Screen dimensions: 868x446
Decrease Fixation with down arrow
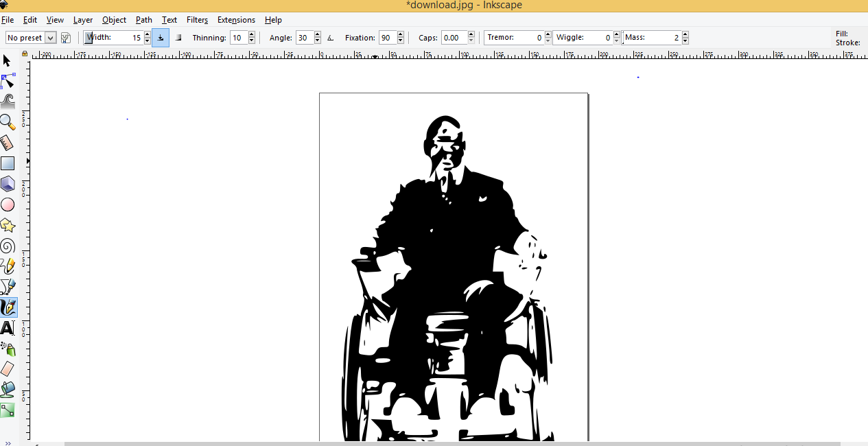click(401, 41)
